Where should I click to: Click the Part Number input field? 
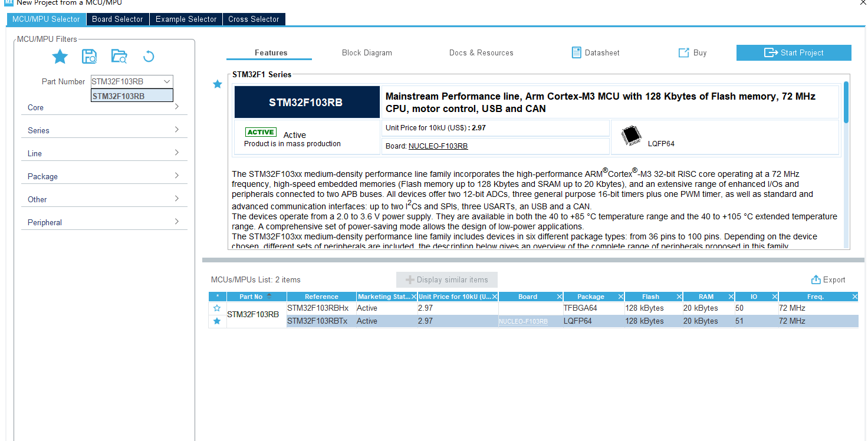pyautogui.click(x=126, y=81)
